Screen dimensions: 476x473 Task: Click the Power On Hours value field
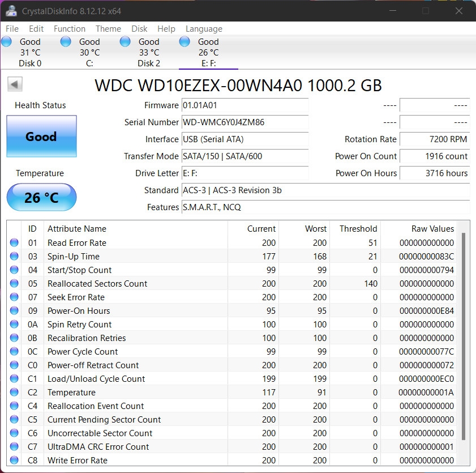coord(435,173)
